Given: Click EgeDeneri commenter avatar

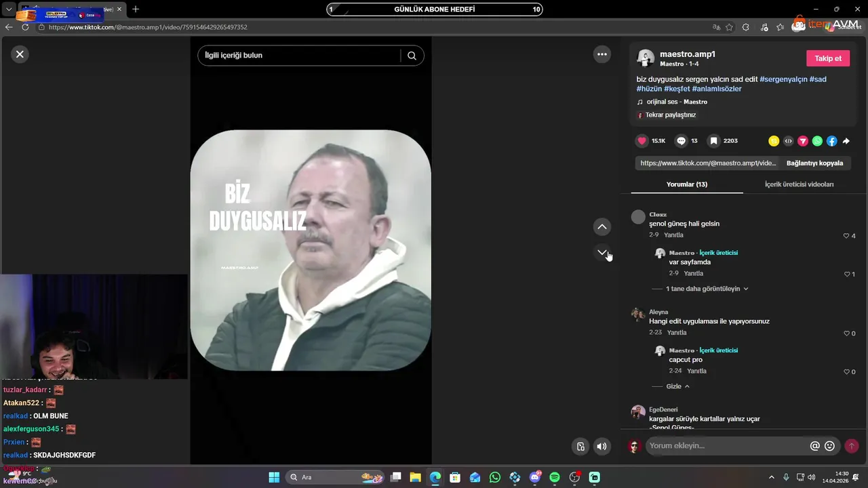Looking at the screenshot, I should [x=638, y=412].
